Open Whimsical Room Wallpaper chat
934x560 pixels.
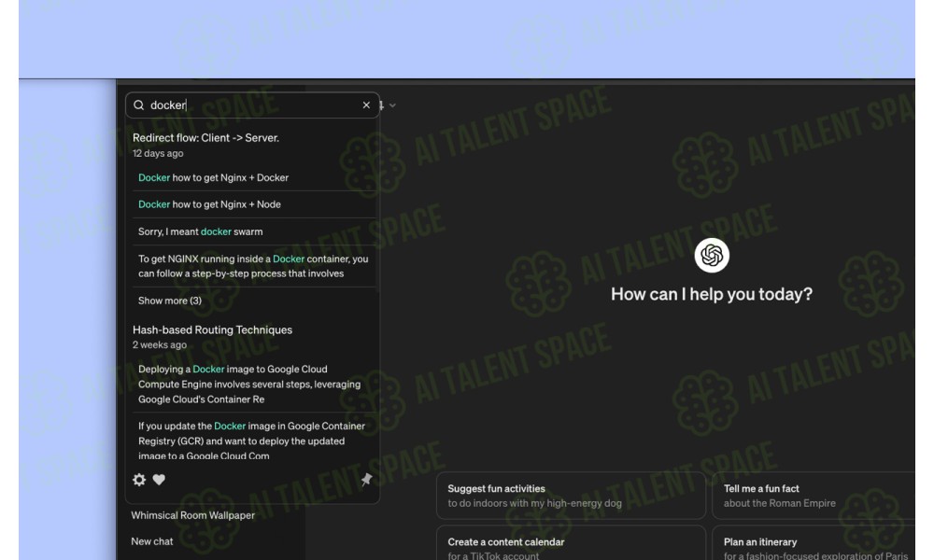click(x=193, y=515)
